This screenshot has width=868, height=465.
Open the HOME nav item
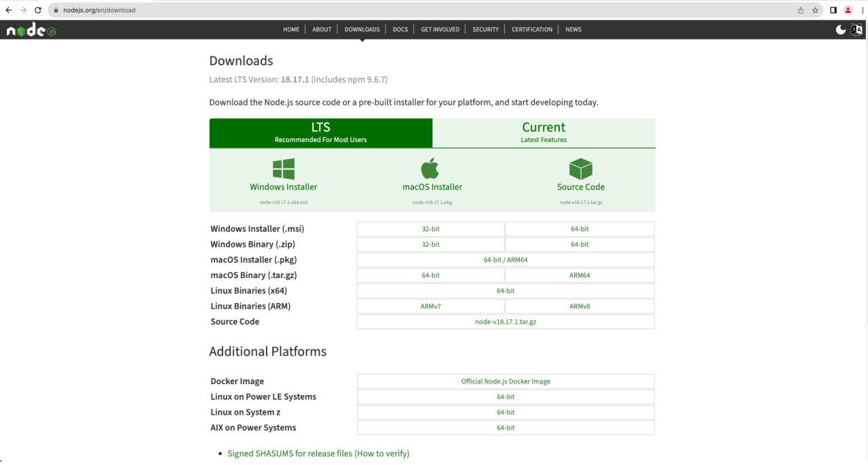(x=291, y=29)
